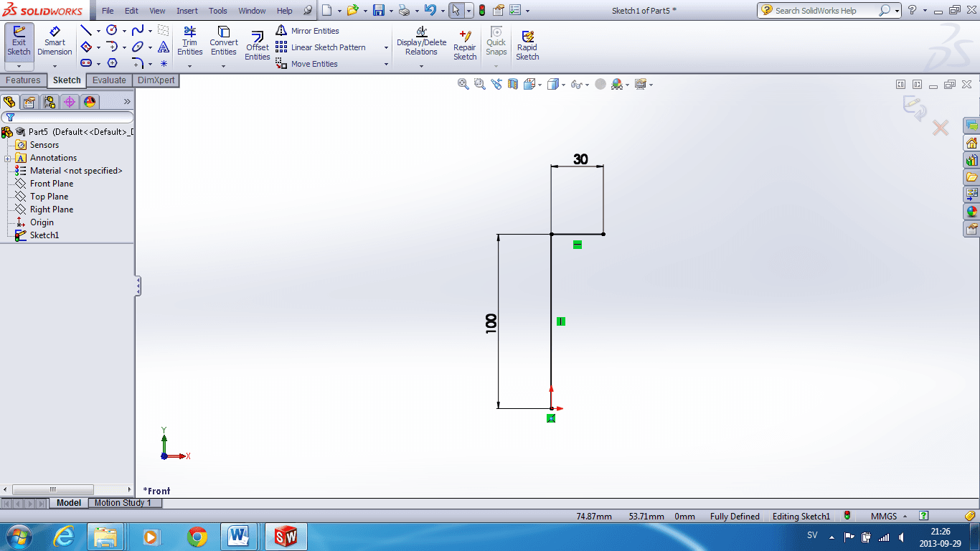This screenshot has height=551, width=980.
Task: Open the Circle tool dropdown arrow
Action: [x=124, y=31]
